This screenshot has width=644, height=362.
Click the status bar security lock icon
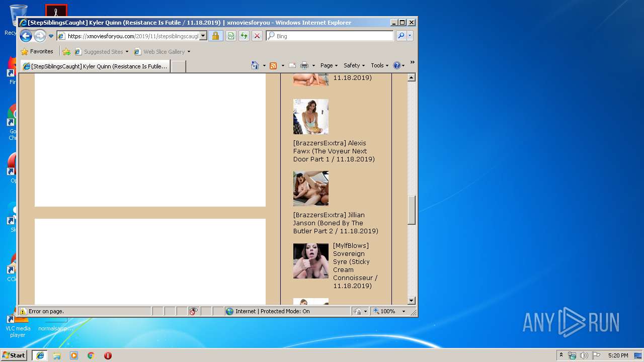(357, 311)
